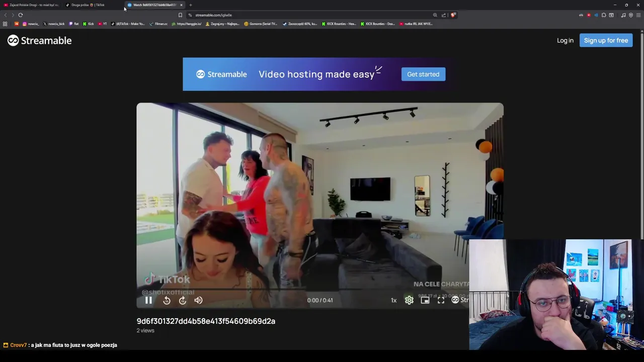Open the KICK Bounties - Hea... bookmark

pos(339,24)
